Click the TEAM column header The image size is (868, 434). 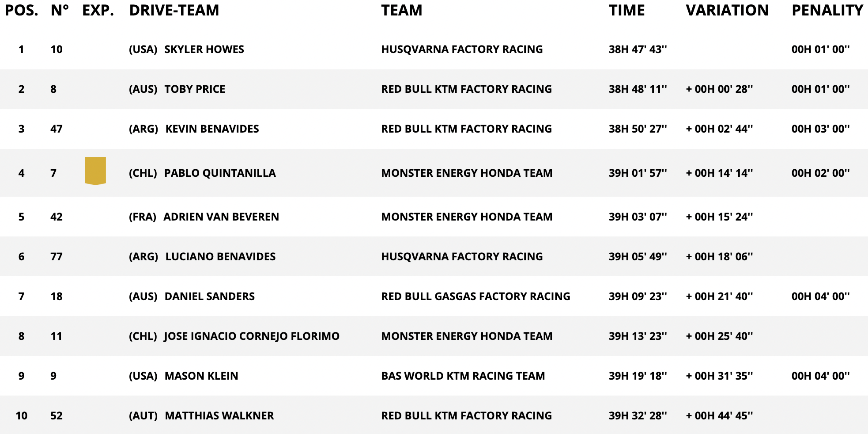[401, 10]
